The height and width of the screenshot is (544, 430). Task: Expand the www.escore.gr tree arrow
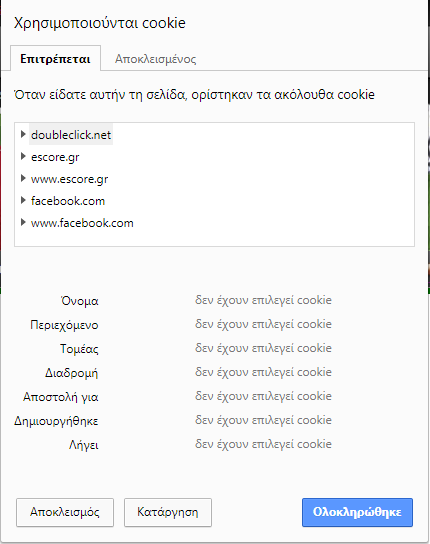(23, 178)
